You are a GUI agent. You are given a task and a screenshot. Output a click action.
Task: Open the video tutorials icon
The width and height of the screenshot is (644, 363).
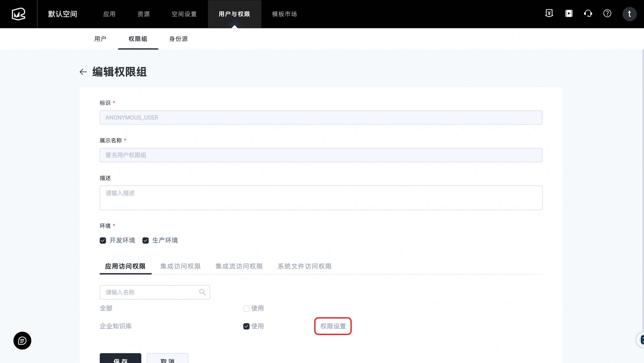click(x=569, y=13)
